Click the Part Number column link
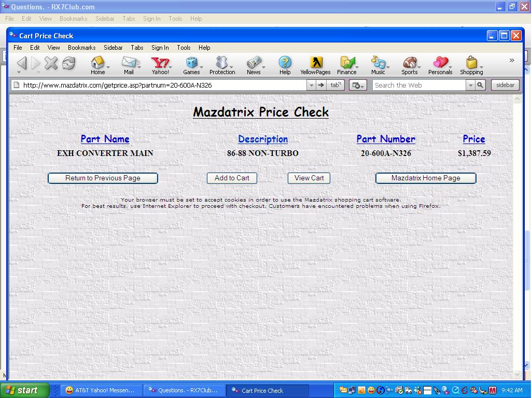 386,139
